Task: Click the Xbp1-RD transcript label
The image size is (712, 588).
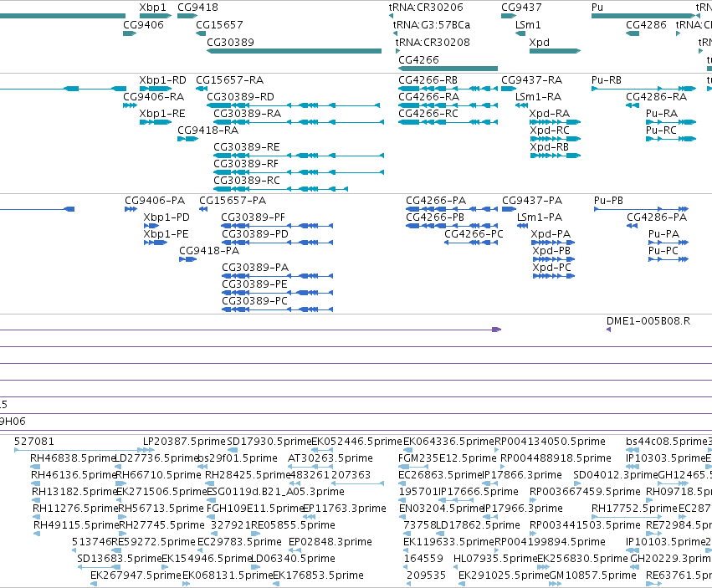Action: 162,80
